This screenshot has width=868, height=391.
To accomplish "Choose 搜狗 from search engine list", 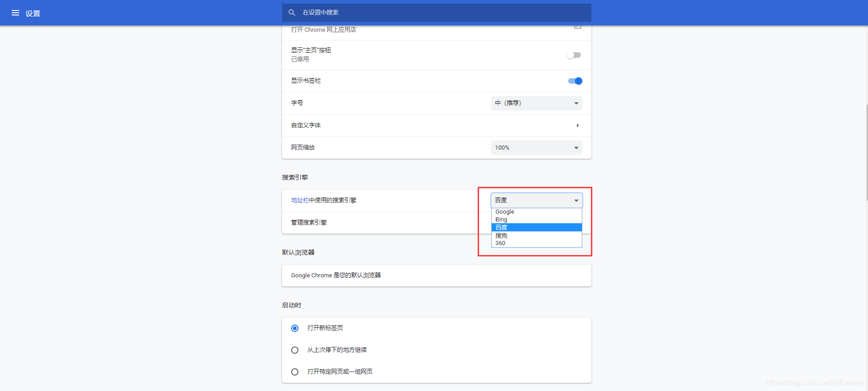I will coord(537,236).
